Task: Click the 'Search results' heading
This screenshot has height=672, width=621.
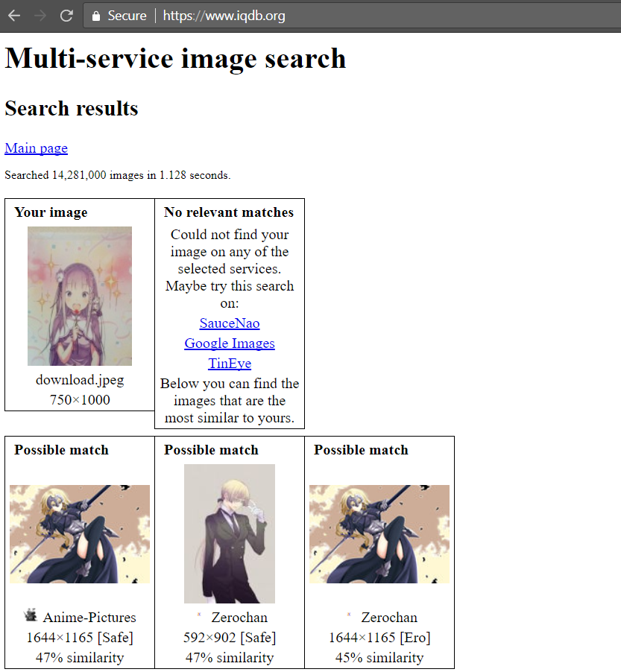Action: [72, 108]
